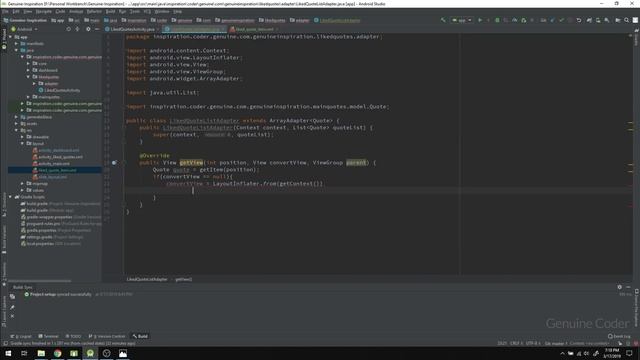Open Search Everywhere magnifier icon

tap(627, 20)
